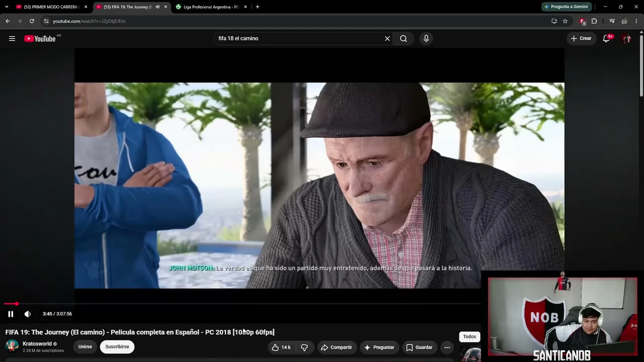The height and width of the screenshot is (362, 644).
Task: Open the media controls toolbar icon
Action: [612, 21]
